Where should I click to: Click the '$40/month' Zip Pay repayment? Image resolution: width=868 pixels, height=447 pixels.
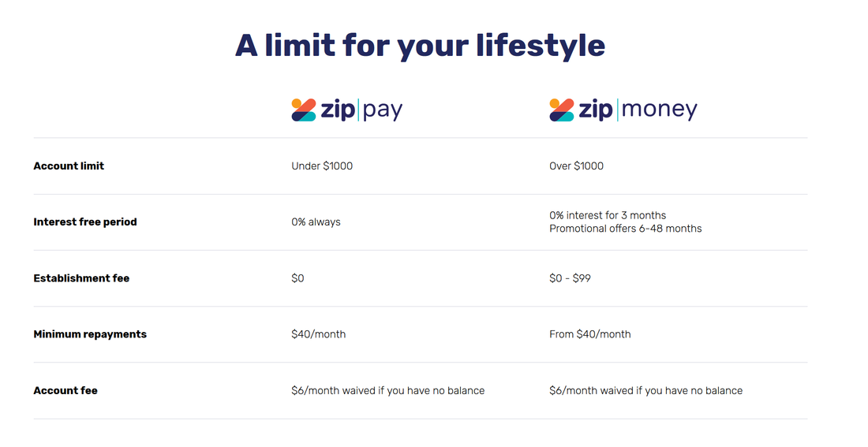point(318,334)
